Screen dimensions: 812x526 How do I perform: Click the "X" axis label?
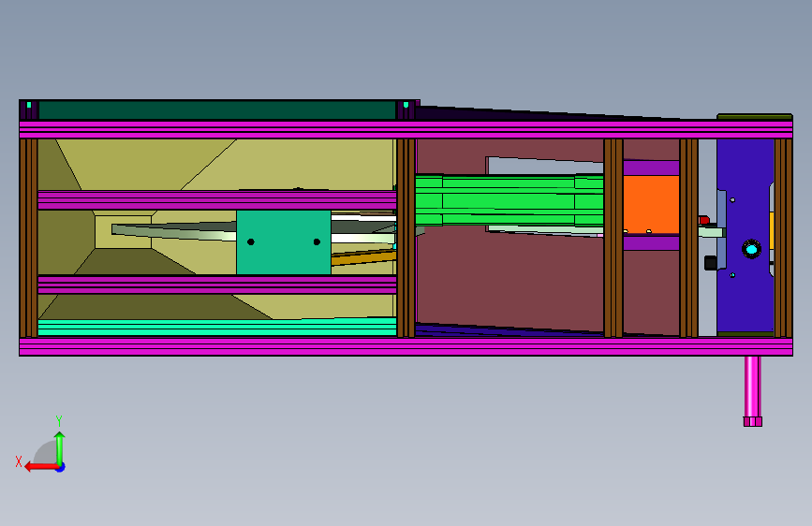click(19, 461)
